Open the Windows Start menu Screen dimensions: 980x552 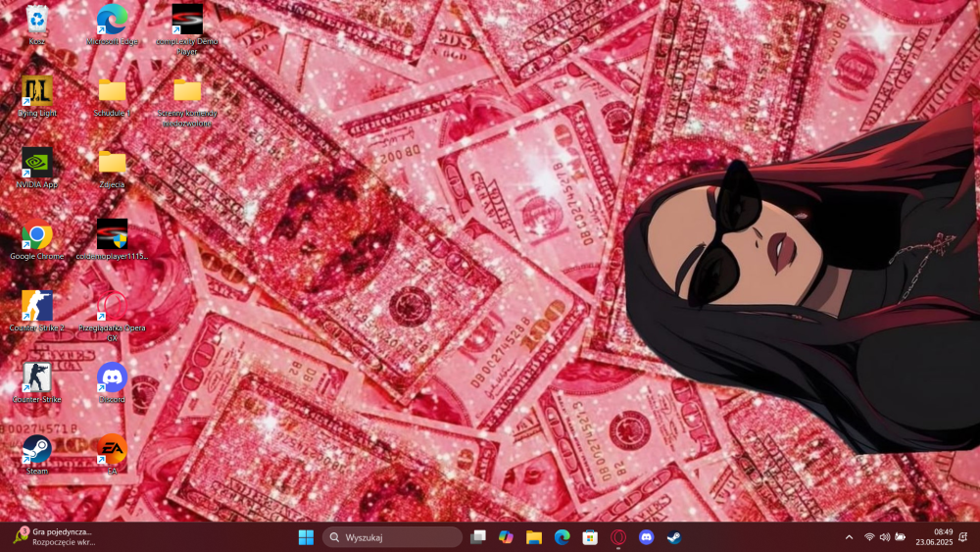pyautogui.click(x=306, y=537)
